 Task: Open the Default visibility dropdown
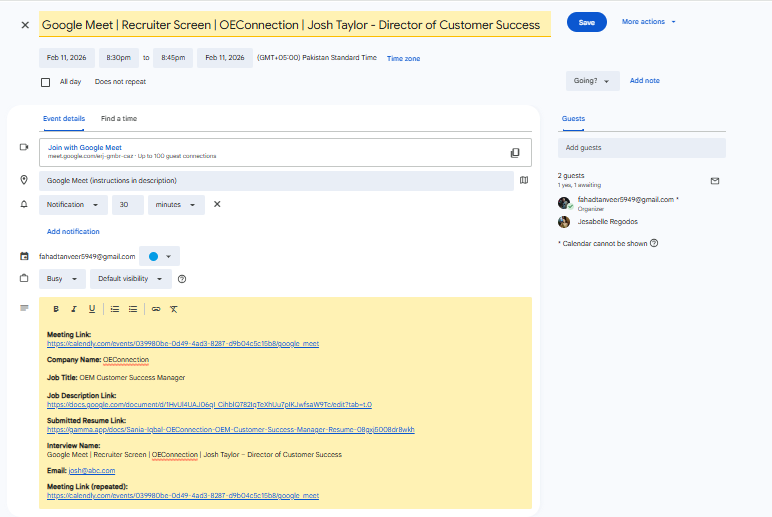tap(130, 279)
